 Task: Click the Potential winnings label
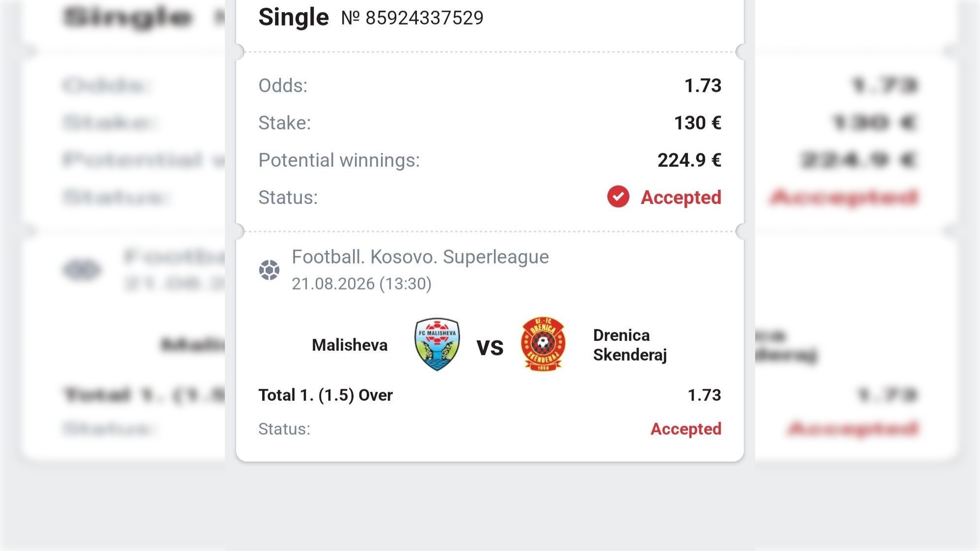pos(339,160)
